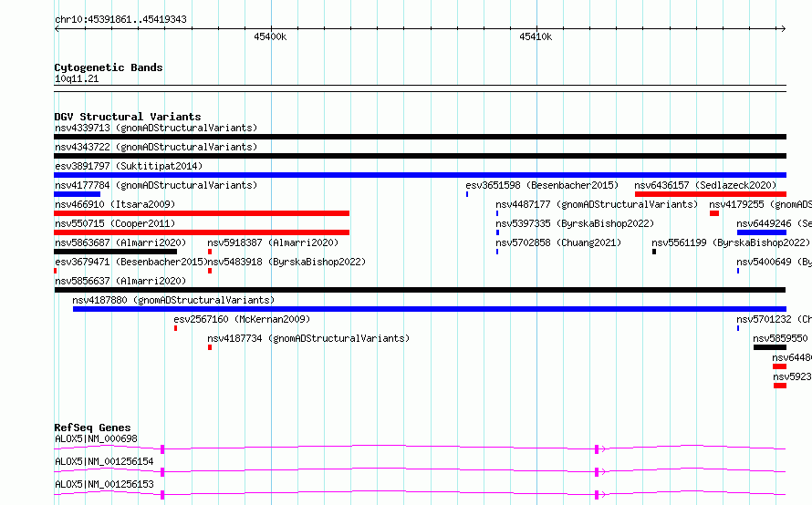Select the blue nsv6449246 variant bar

761,232
